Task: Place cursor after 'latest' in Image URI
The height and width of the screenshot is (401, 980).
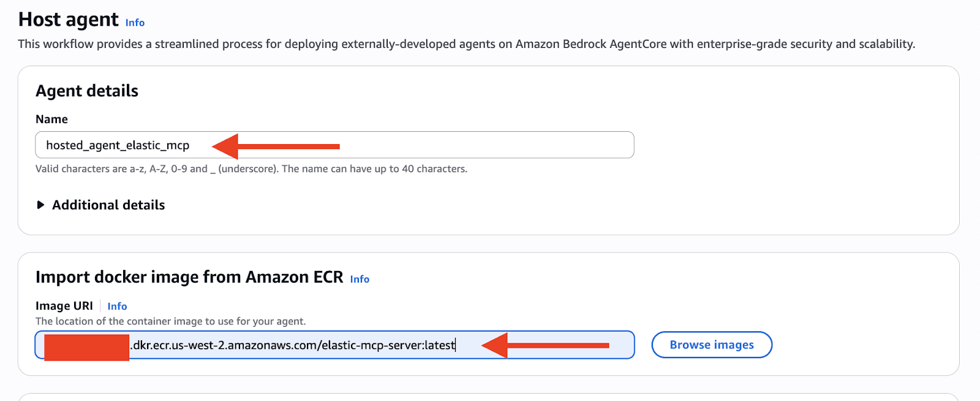Action: coord(456,345)
